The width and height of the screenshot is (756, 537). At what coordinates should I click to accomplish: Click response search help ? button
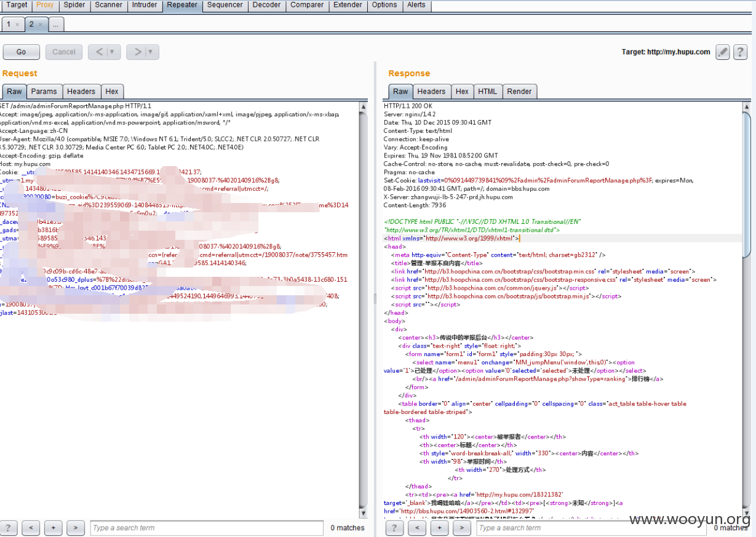pos(394,528)
